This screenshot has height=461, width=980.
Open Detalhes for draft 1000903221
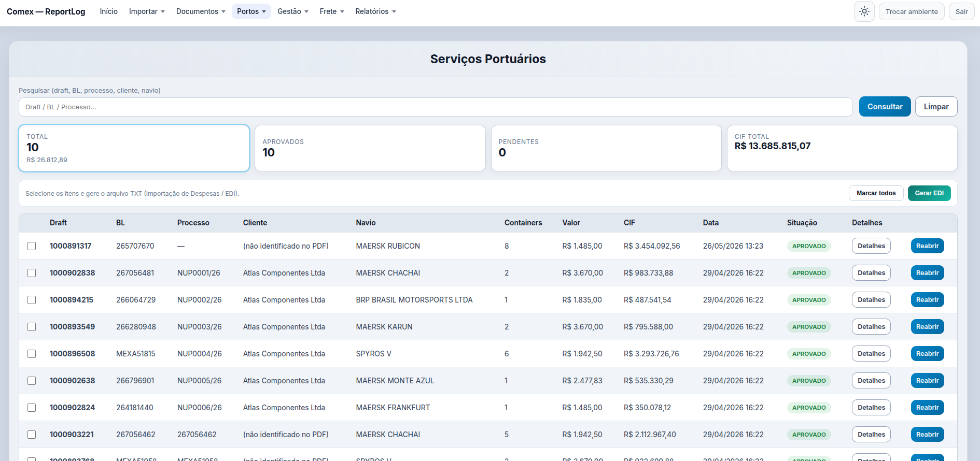pyautogui.click(x=871, y=435)
